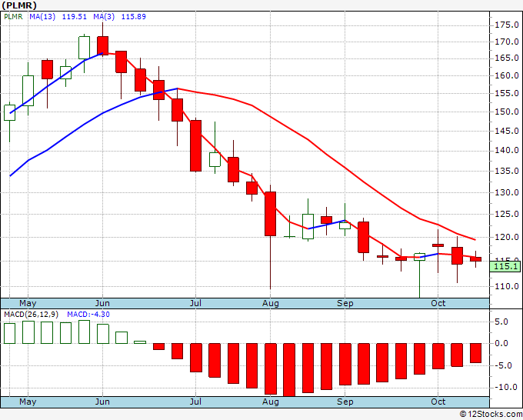Click Oct on the price chart month axis

438,303
